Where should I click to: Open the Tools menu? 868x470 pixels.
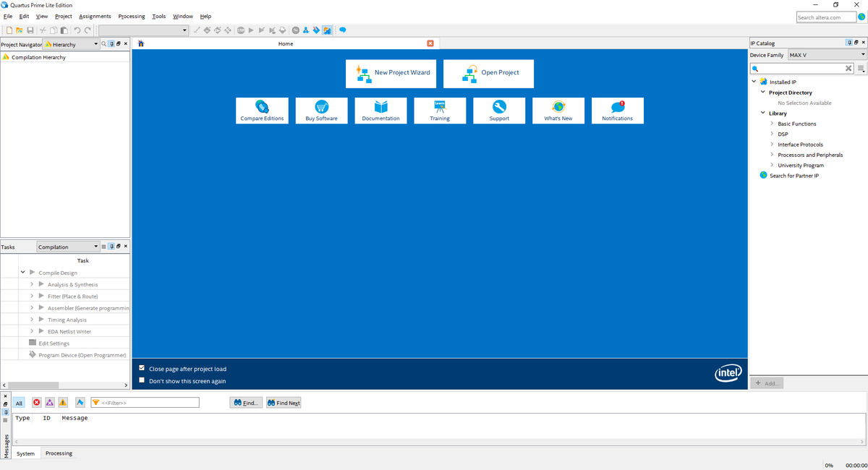(159, 16)
